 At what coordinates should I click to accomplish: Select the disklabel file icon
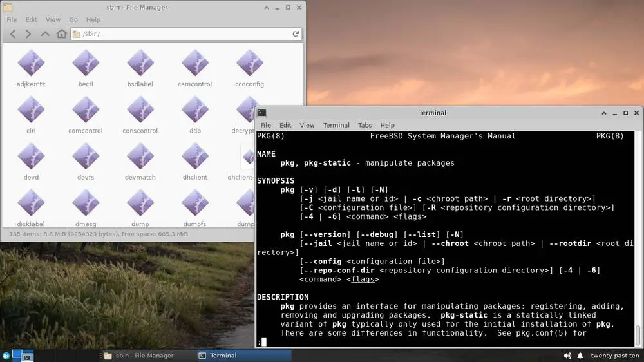point(31,203)
